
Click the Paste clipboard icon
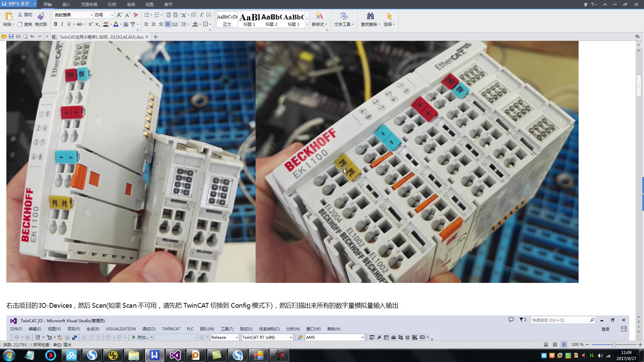click(9, 16)
